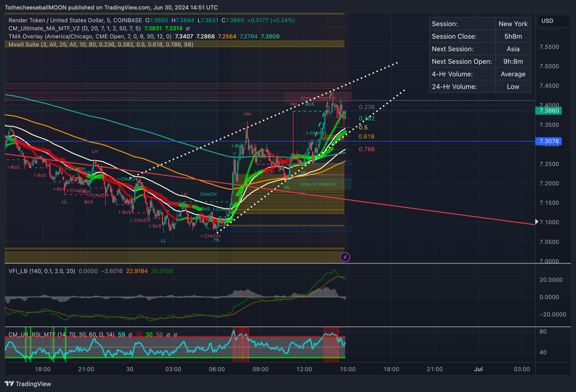576x392 pixels.
Task: Click the 09:00 time axis label
Action: [x=261, y=369]
